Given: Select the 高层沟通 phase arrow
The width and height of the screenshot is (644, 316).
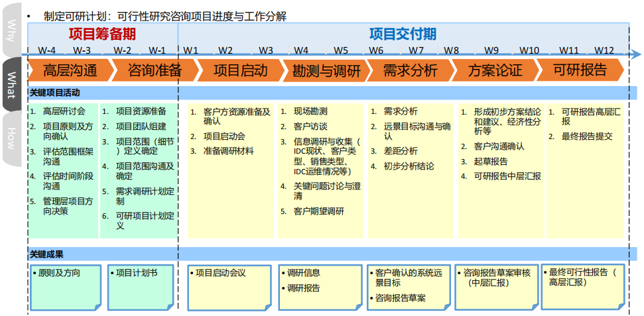Looking at the screenshot, I should pos(70,70).
